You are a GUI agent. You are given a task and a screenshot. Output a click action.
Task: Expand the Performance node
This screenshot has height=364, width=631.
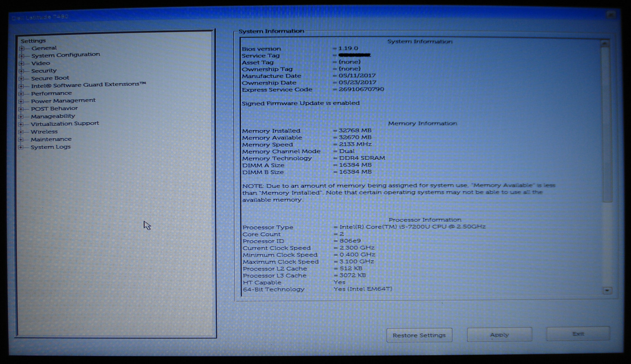pyautogui.click(x=21, y=94)
